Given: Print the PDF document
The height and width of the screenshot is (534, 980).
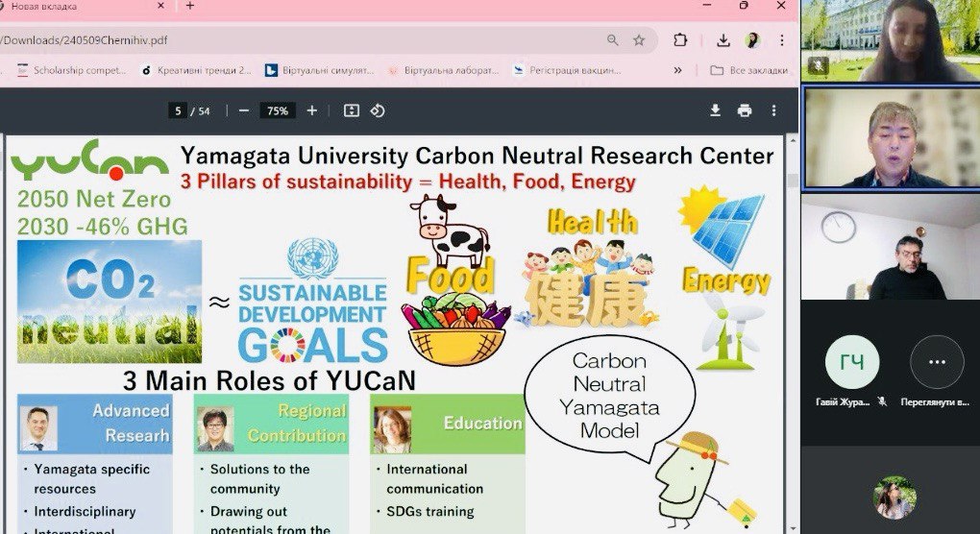Looking at the screenshot, I should (744, 111).
